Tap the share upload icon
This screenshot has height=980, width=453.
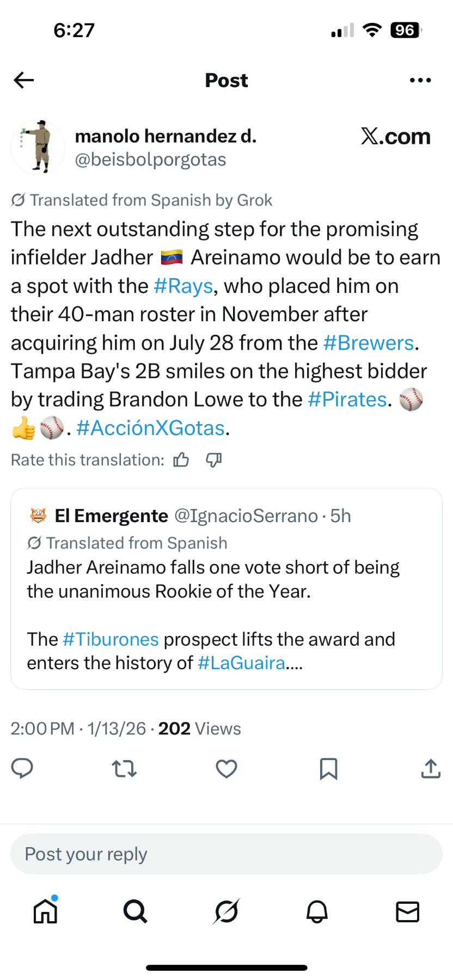point(431,769)
